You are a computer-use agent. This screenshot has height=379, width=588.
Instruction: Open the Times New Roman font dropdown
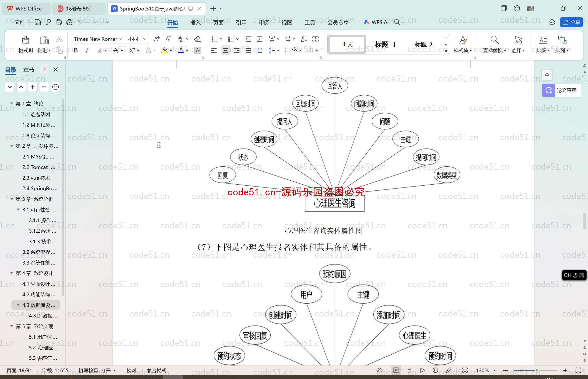coord(120,39)
